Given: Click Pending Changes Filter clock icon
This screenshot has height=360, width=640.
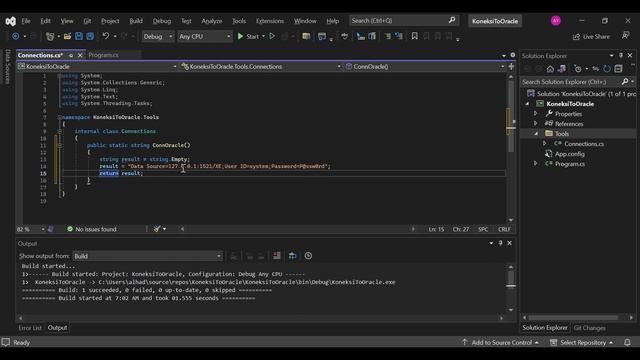Looking at the screenshot, I should point(578,69).
